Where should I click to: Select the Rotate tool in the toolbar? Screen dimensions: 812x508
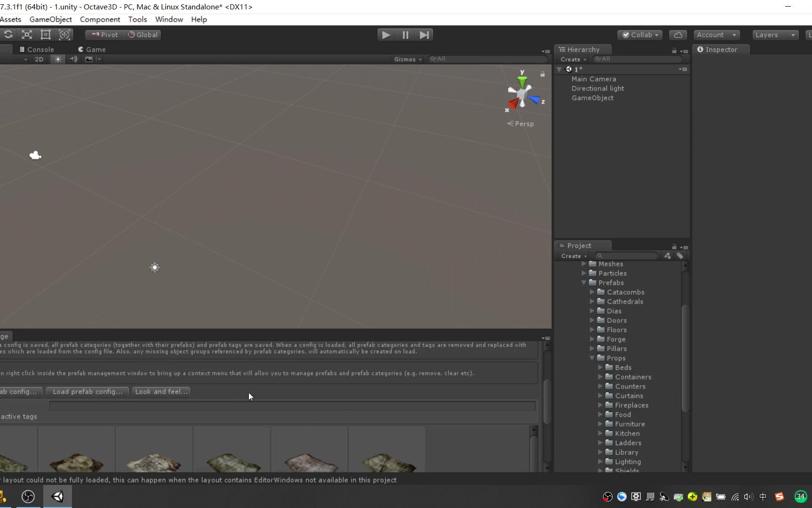[8, 35]
